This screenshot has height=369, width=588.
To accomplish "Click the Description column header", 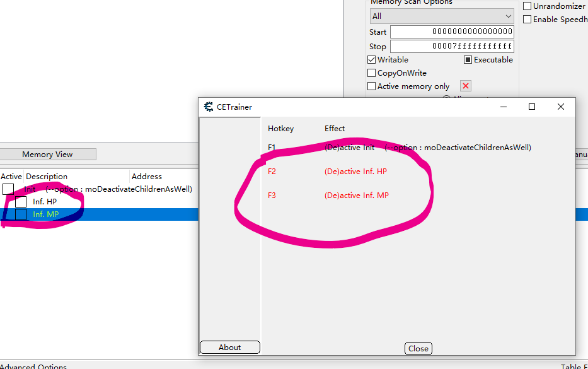I will 46,176.
